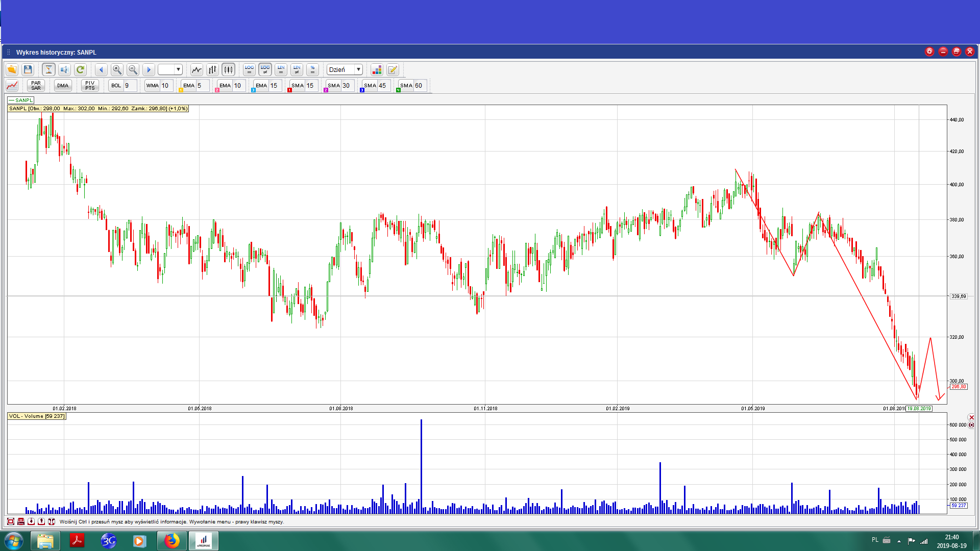Toggle the candlestick chart mode

(228, 69)
